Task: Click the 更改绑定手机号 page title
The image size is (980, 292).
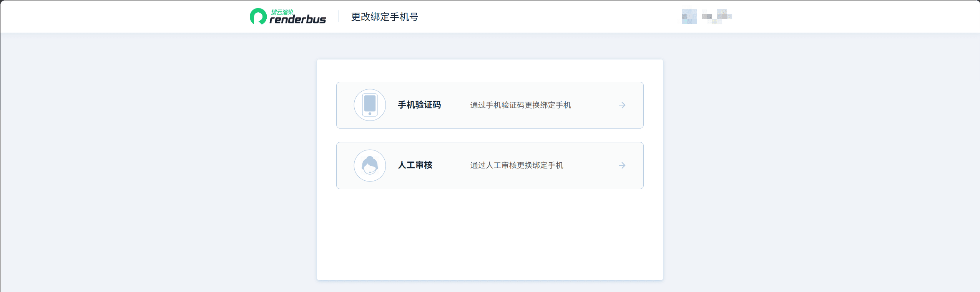Action: [x=385, y=17]
